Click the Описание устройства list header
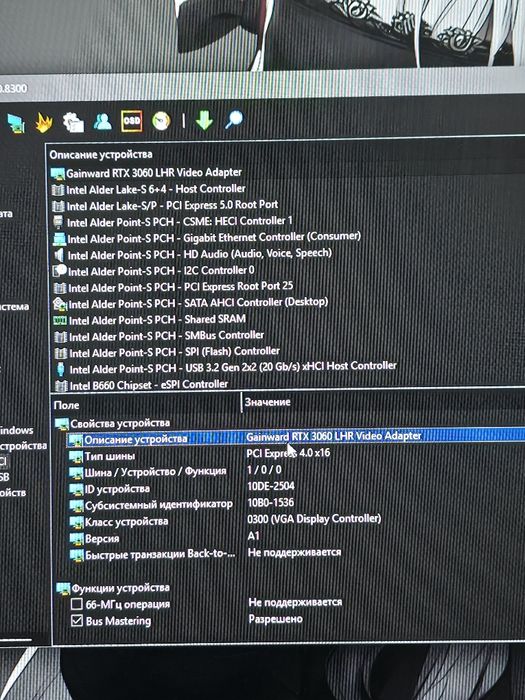Image resolution: width=525 pixels, height=700 pixels. click(x=101, y=154)
